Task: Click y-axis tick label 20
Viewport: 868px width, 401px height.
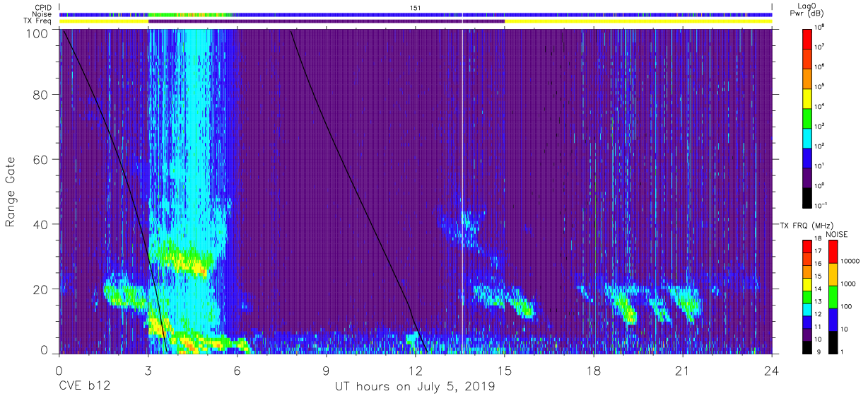Action: pyautogui.click(x=41, y=289)
